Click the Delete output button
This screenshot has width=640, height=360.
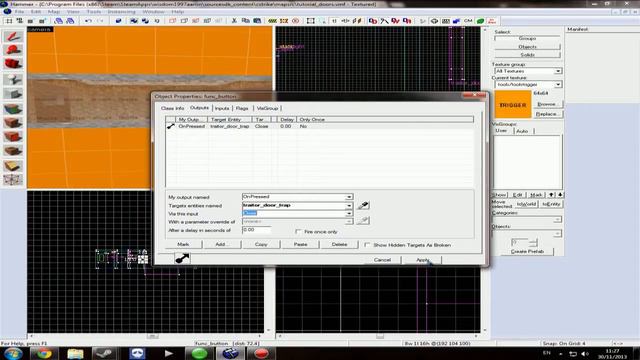click(339, 244)
